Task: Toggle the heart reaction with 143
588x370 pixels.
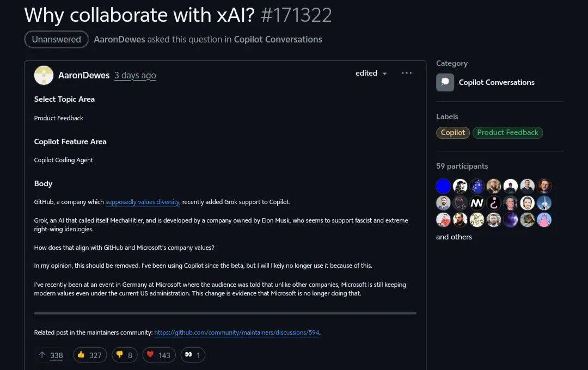Action: 159,355
